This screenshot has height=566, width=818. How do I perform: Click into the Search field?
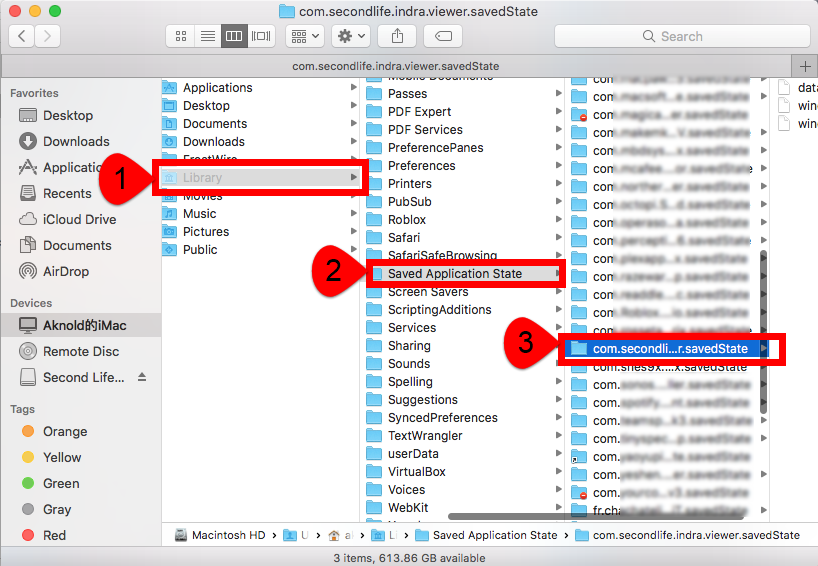tap(682, 36)
